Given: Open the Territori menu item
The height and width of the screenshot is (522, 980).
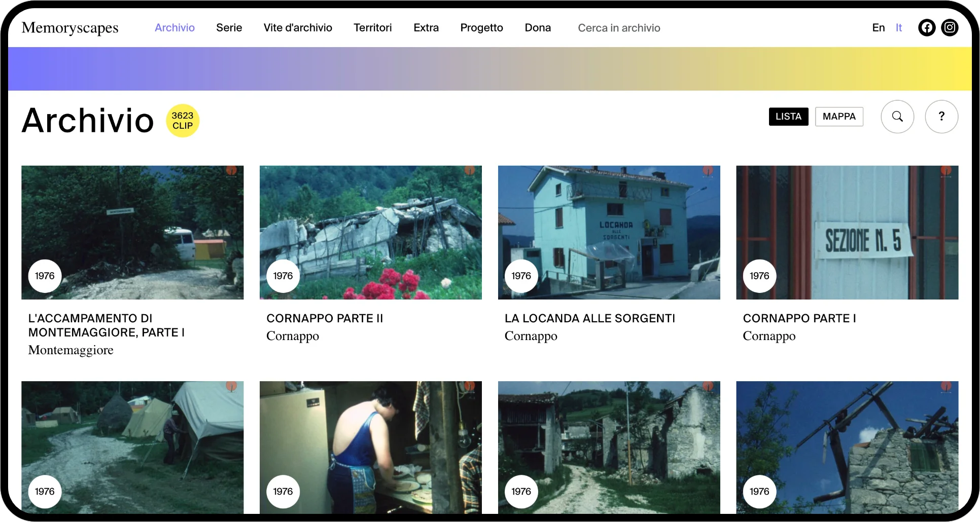Looking at the screenshot, I should tap(372, 28).
